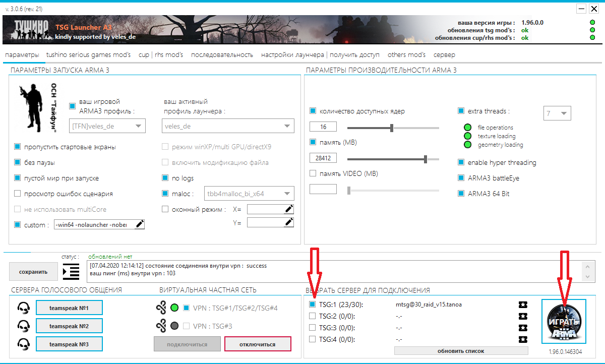Click the mission name mtsg@30_raid_v15.tanoa

coord(429,305)
